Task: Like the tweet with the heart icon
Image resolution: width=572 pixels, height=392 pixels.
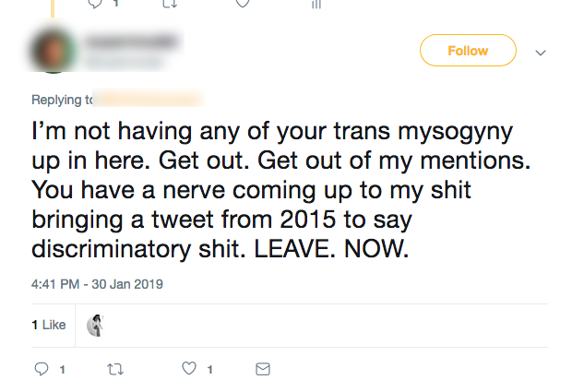Action: (x=189, y=369)
